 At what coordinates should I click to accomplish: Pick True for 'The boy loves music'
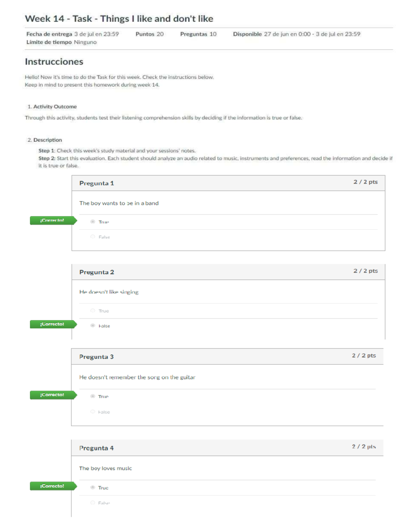93,487
